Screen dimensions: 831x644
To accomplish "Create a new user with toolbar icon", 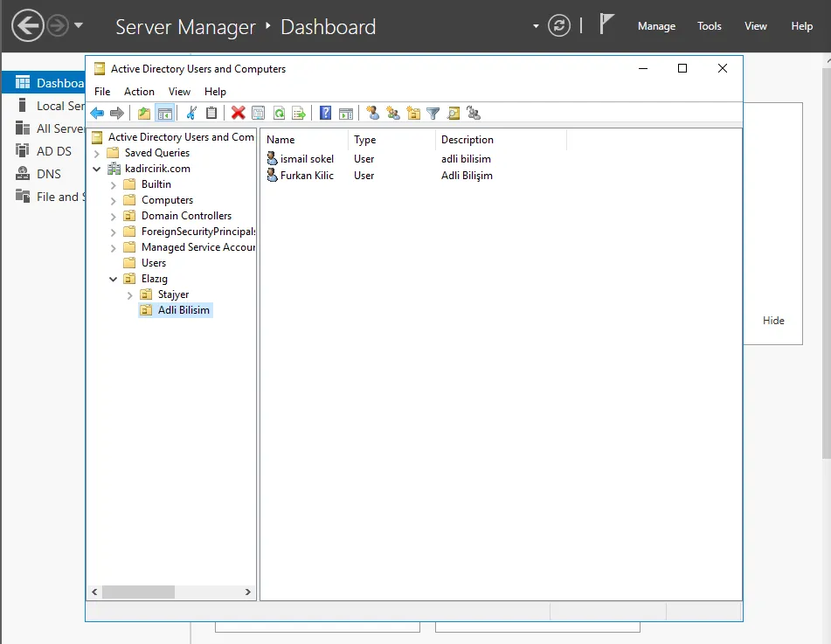I will click(372, 113).
